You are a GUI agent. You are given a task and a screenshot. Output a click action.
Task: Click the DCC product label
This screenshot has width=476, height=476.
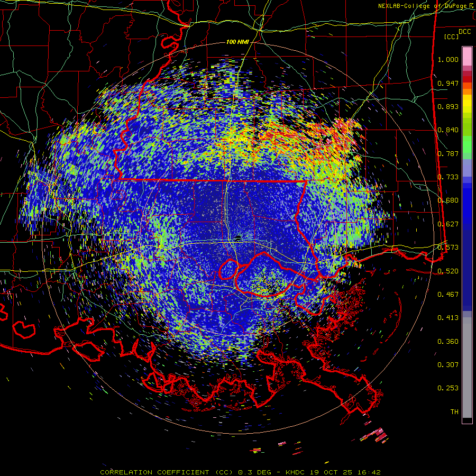464,32
